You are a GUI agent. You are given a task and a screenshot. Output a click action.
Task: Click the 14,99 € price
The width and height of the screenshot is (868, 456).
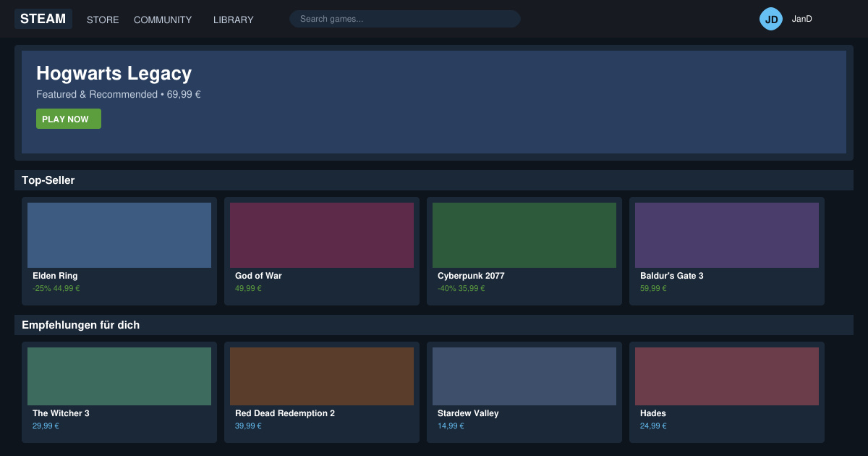point(451,426)
